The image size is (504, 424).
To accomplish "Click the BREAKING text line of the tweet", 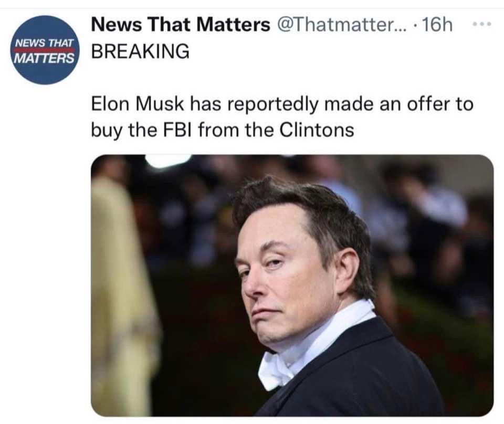I will click(x=141, y=51).
